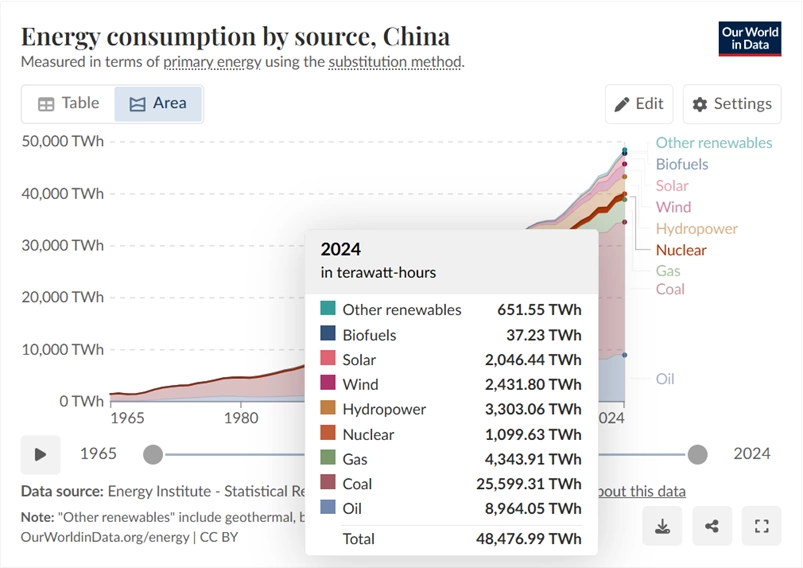The height and width of the screenshot is (568, 803).
Task: Click the Solar legend entry
Action: (672, 185)
